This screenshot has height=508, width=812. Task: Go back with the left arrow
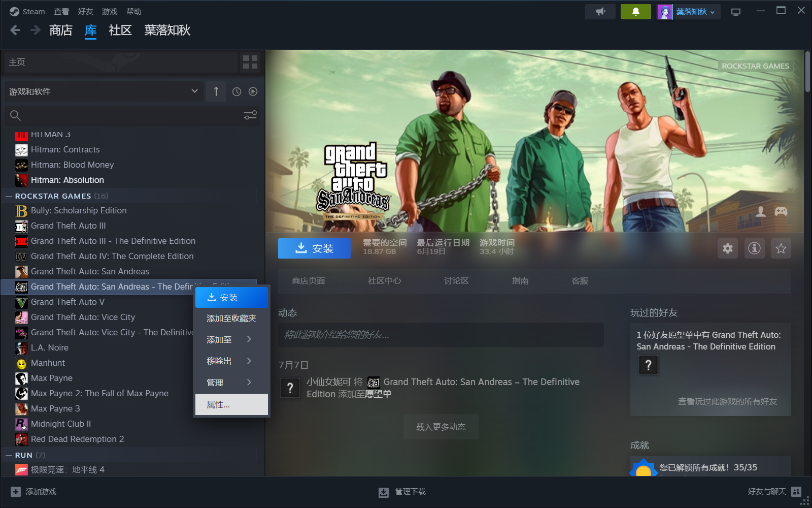(x=15, y=30)
